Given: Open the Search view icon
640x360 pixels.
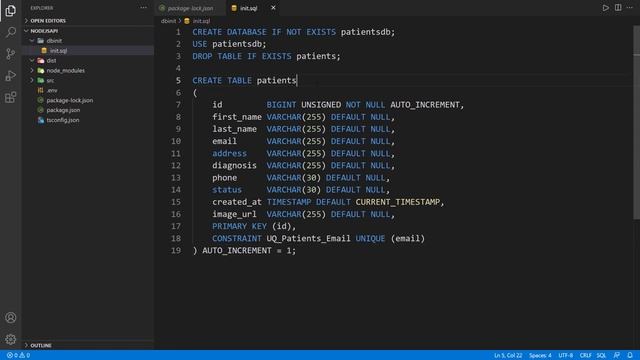Looking at the screenshot, I should pos(11,32).
